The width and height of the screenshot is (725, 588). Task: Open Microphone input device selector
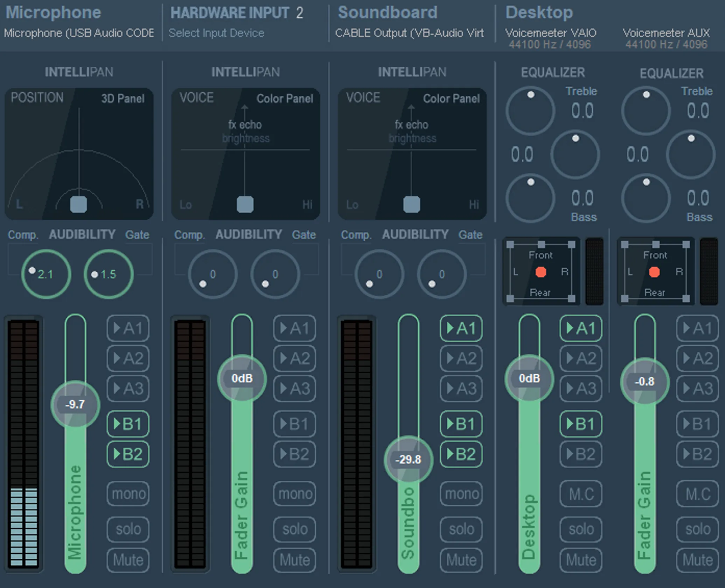tap(79, 33)
